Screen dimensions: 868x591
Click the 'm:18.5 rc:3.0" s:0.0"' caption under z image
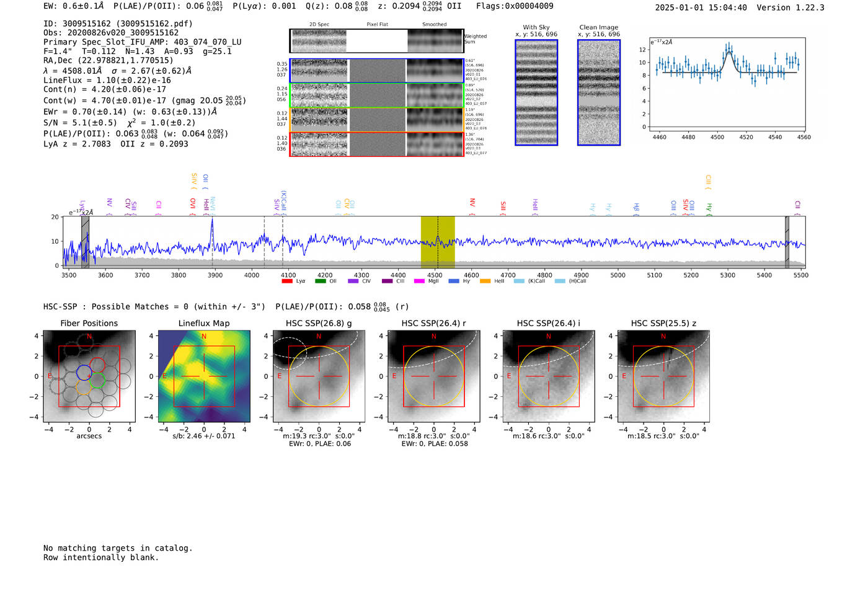(663, 436)
